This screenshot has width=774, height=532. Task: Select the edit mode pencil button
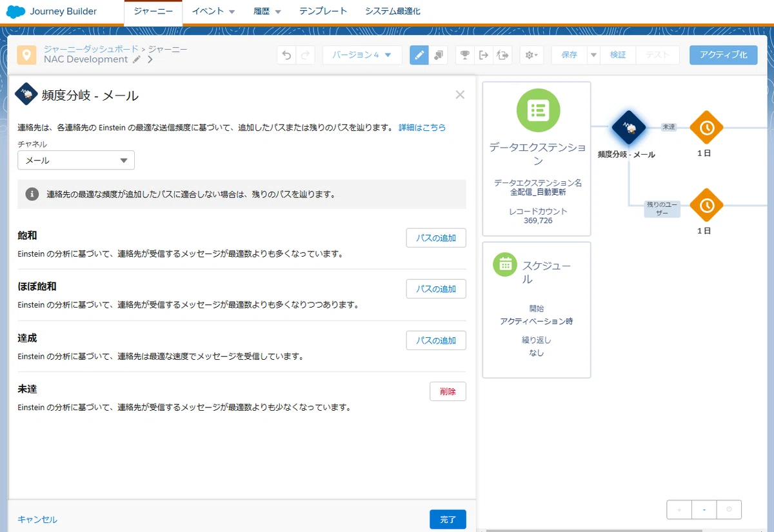click(x=419, y=55)
